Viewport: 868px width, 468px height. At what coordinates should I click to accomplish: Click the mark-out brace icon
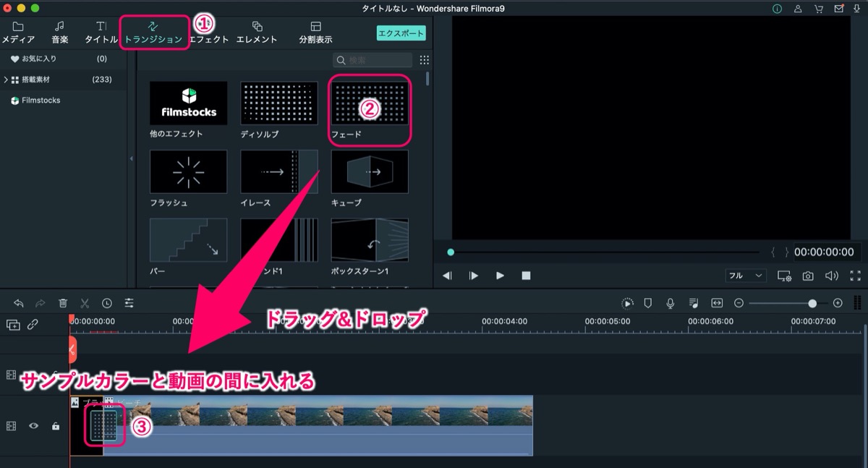(x=787, y=252)
